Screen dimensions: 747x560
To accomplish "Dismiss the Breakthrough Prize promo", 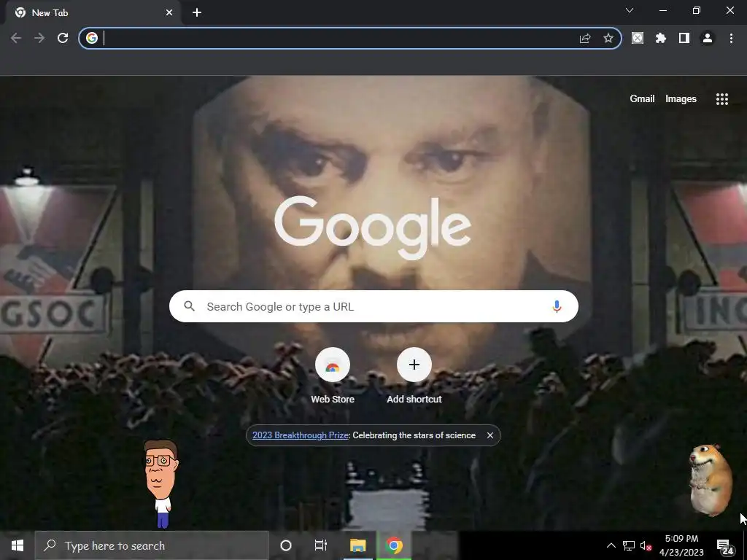I will (x=489, y=435).
